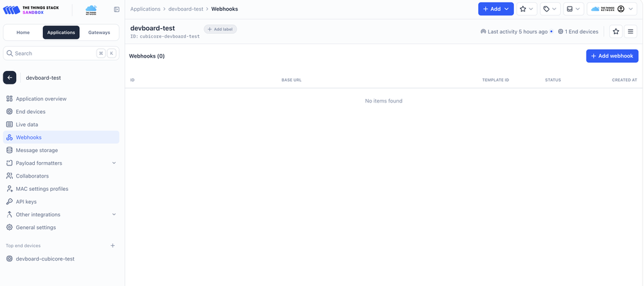Click the MAC settings profiles icon

tap(9, 189)
